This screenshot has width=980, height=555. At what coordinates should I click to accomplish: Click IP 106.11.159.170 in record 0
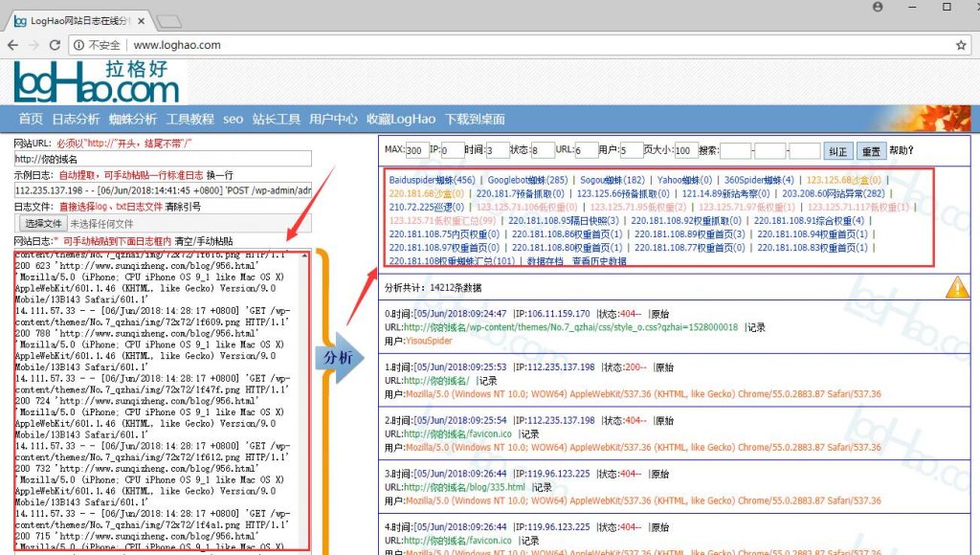point(559,313)
